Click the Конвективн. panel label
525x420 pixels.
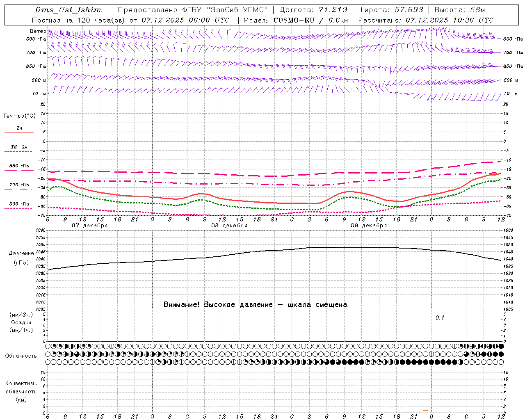[x=21, y=383]
